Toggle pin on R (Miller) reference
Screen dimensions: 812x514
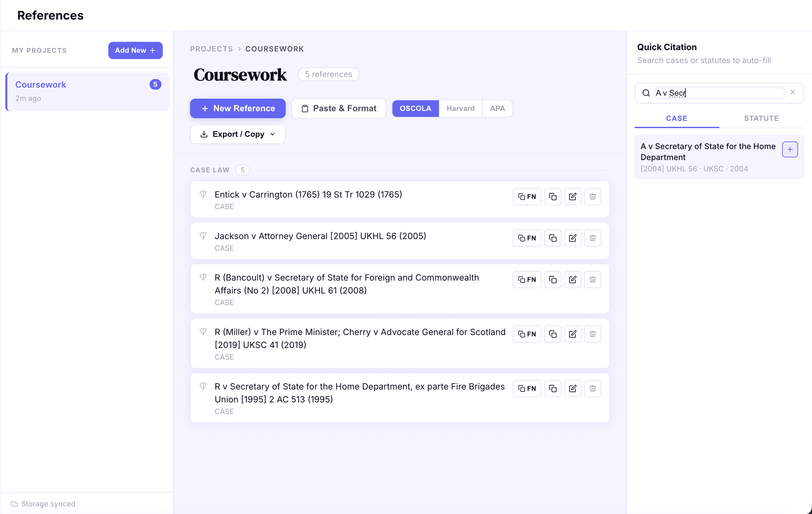click(203, 332)
